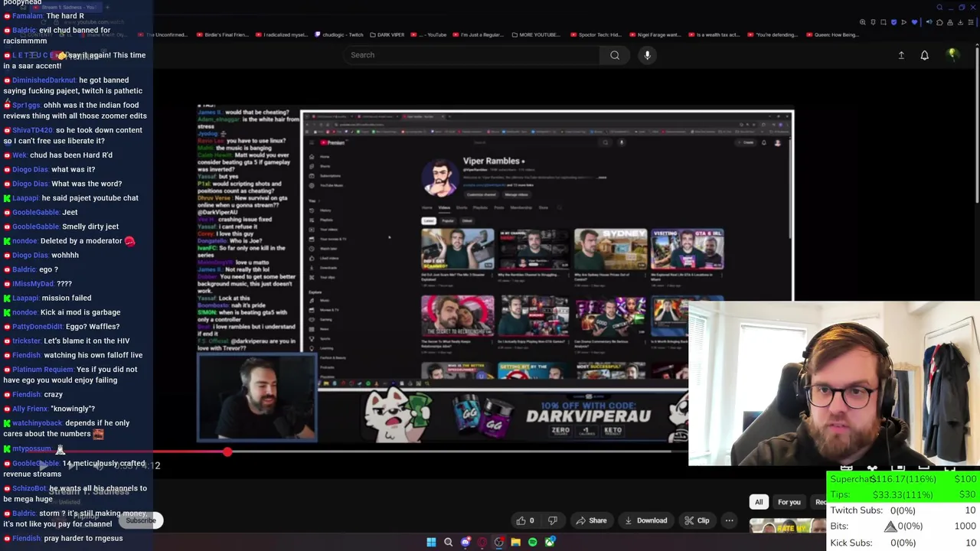This screenshot has width=980, height=551.
Task: Open the browser downloads tray icon
Action: (x=960, y=22)
